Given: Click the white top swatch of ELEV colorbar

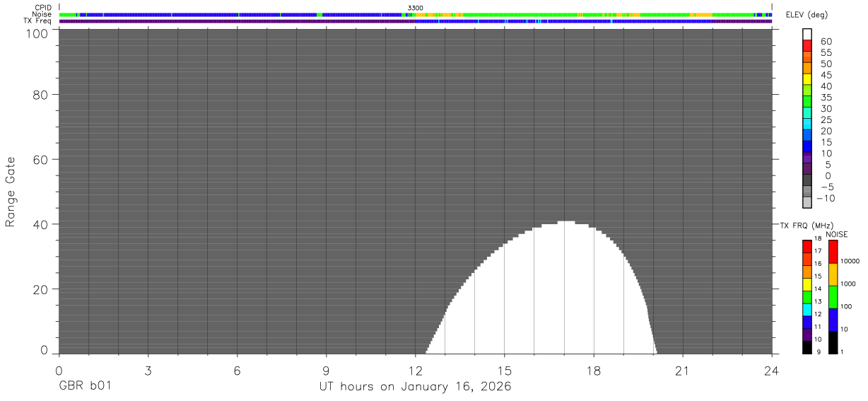Looking at the screenshot, I should pyautogui.click(x=807, y=35).
